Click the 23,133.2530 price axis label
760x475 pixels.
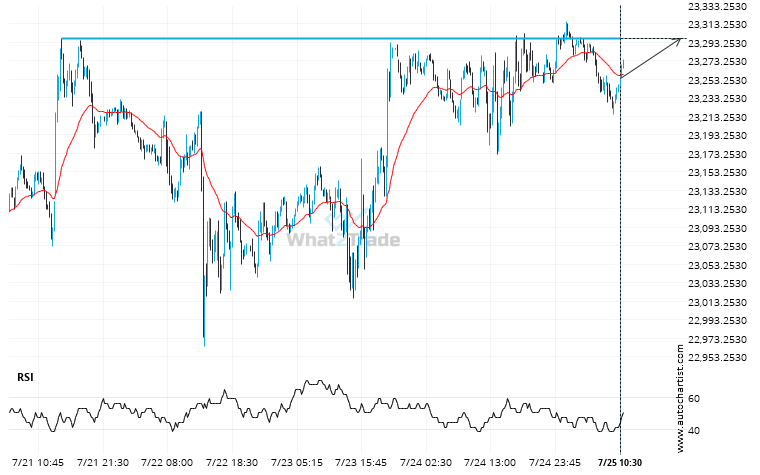[x=717, y=192]
